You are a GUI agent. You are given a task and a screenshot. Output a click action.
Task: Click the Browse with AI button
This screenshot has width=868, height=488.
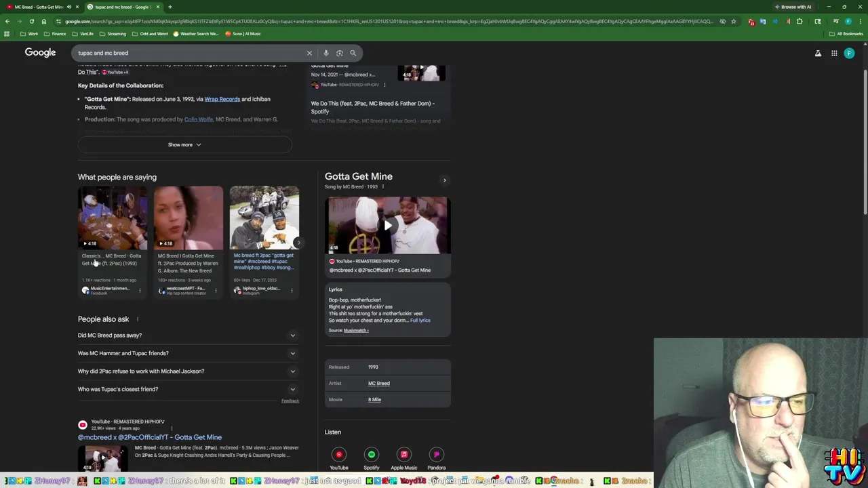tap(793, 7)
